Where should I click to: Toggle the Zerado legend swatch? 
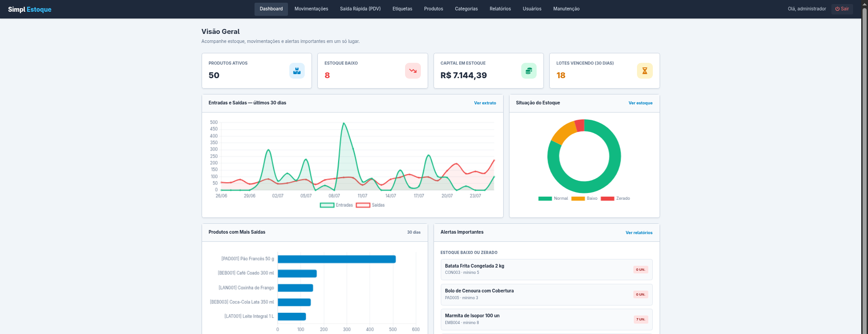pyautogui.click(x=608, y=198)
